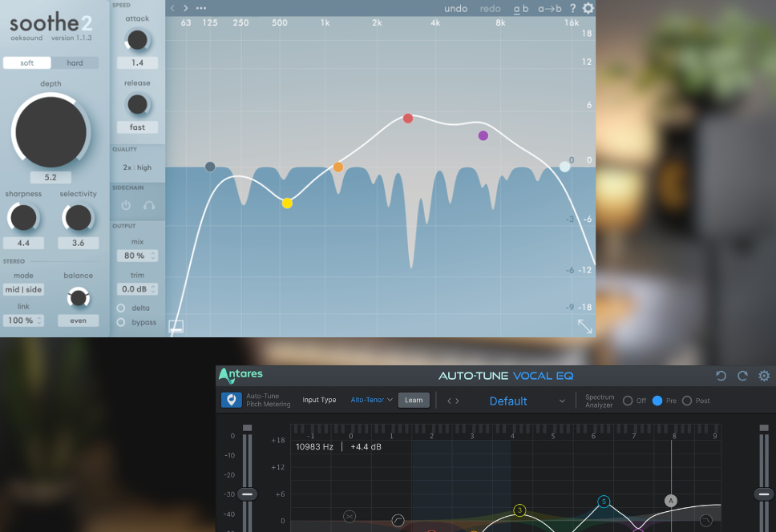Click the sharpness knob
The width and height of the screenshot is (776, 532).
click(x=23, y=218)
